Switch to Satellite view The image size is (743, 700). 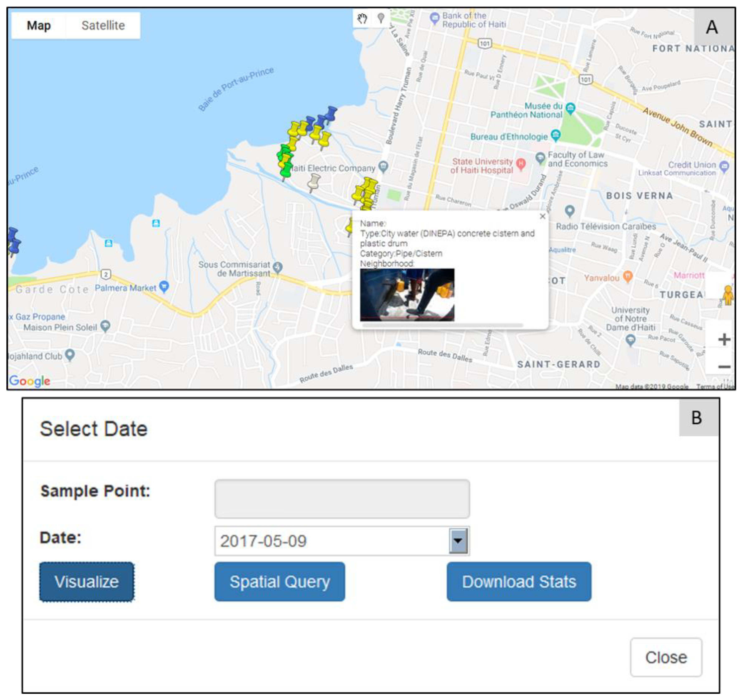pos(103,25)
